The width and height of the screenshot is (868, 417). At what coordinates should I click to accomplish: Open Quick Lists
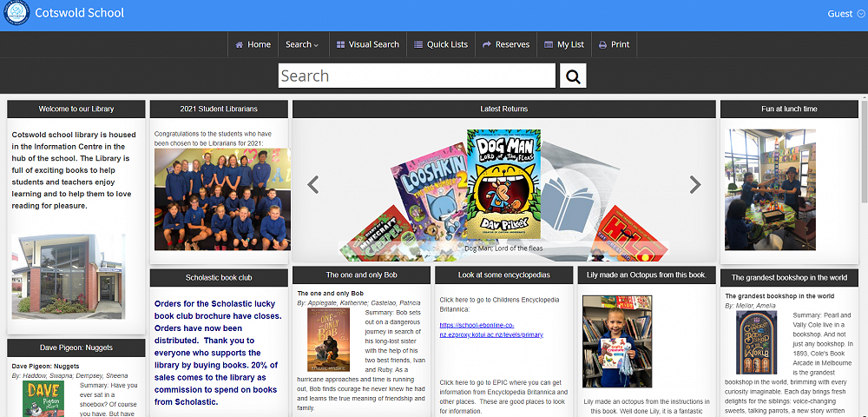coord(441,44)
